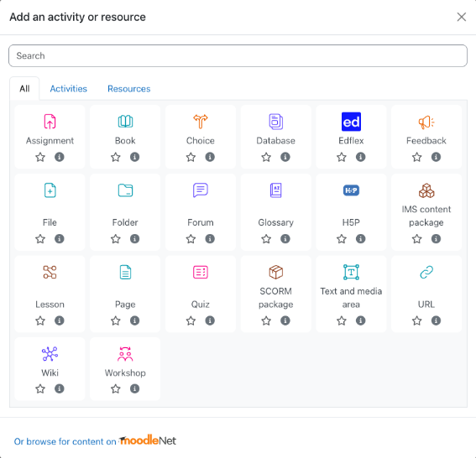Open the info details for Folder
The image size is (476, 458).
pyautogui.click(x=134, y=239)
